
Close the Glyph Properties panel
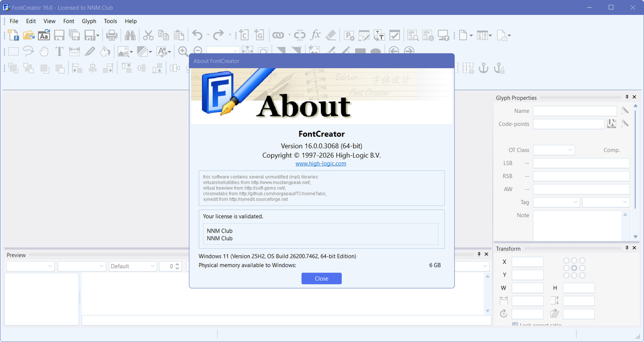click(x=634, y=97)
